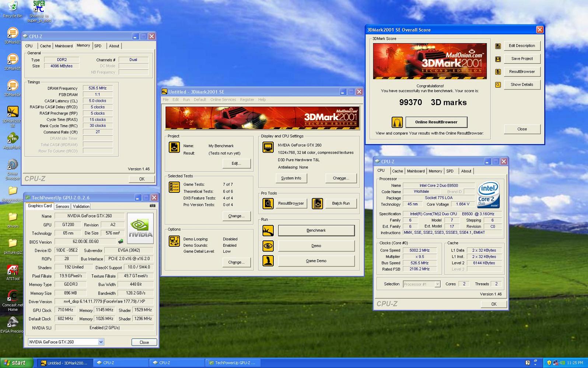Click Change... under Selected Tests
588x368 pixels.
237,216
